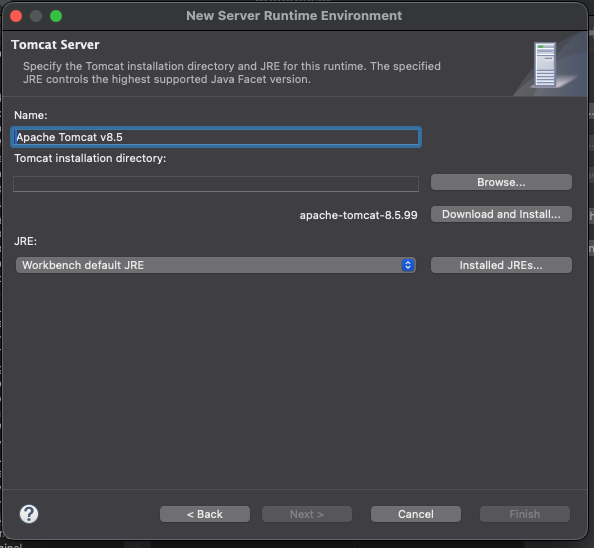This screenshot has width=594, height=548.
Task: Click the disabled Next button
Action: 307,514
